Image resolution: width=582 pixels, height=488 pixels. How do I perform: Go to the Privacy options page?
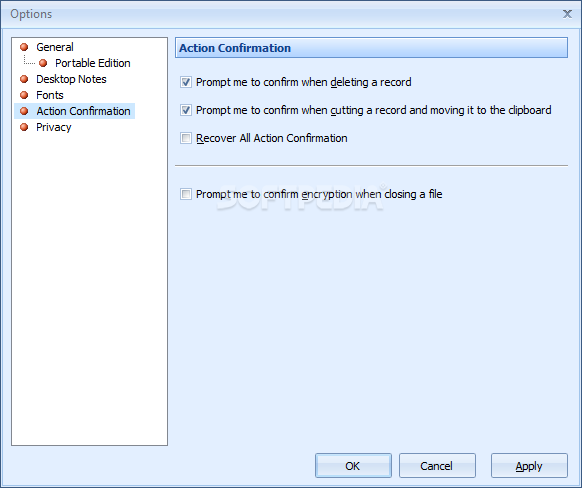53,127
